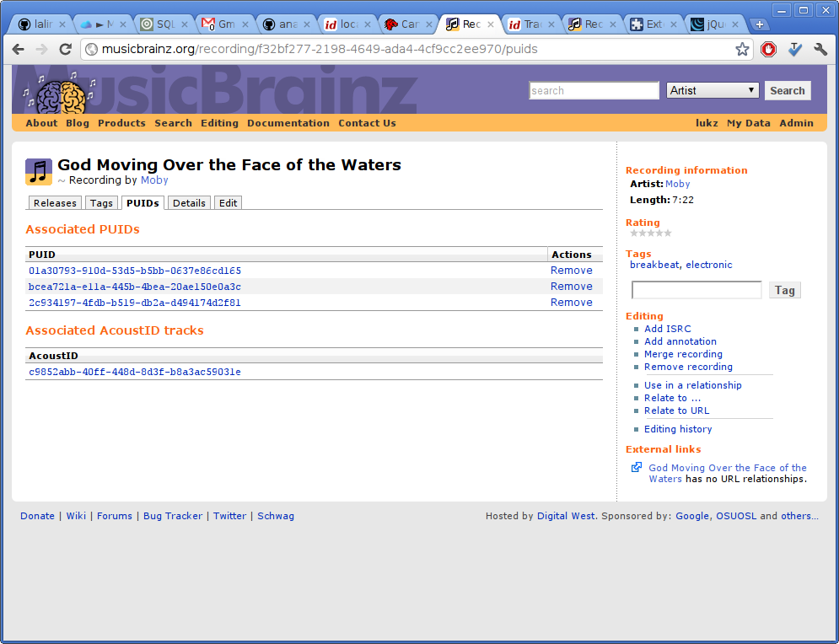The height and width of the screenshot is (644, 839).
Task: Click in the tag entry text field
Action: 696,290
